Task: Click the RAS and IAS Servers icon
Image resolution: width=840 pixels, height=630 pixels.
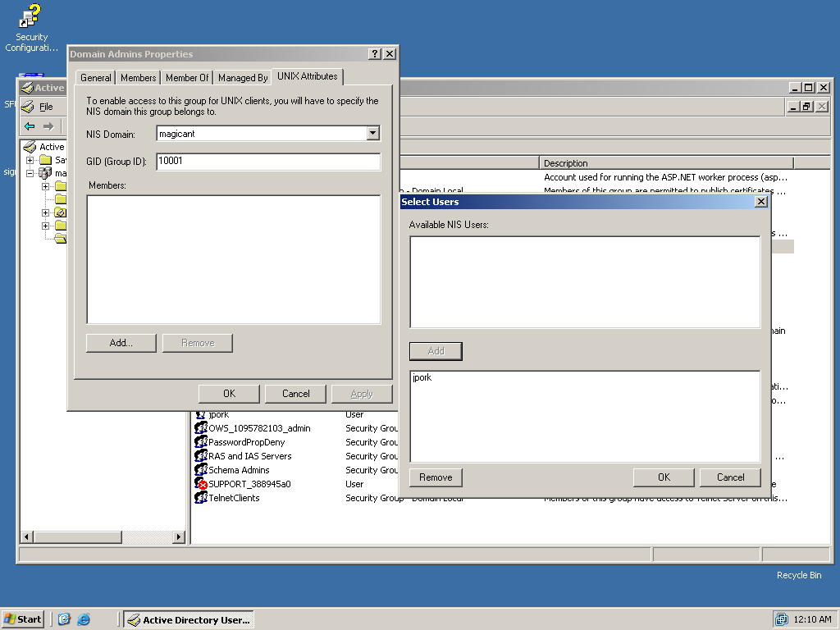Action: [200, 456]
